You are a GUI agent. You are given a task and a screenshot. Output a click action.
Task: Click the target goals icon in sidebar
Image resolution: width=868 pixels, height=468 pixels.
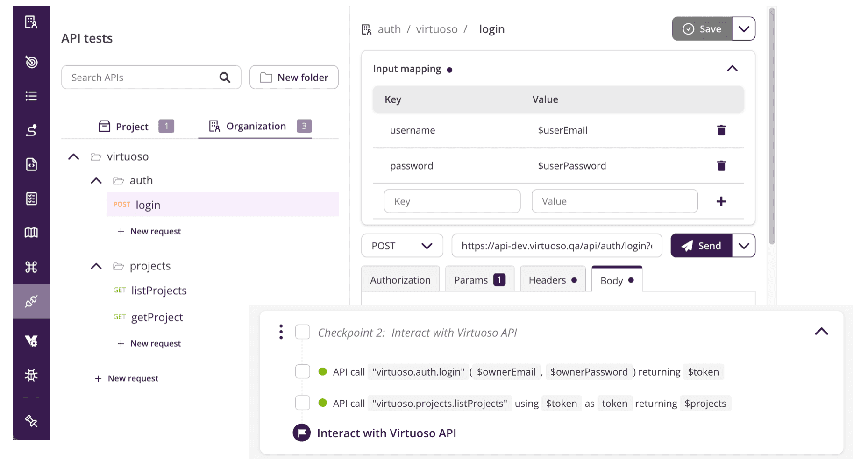31,62
